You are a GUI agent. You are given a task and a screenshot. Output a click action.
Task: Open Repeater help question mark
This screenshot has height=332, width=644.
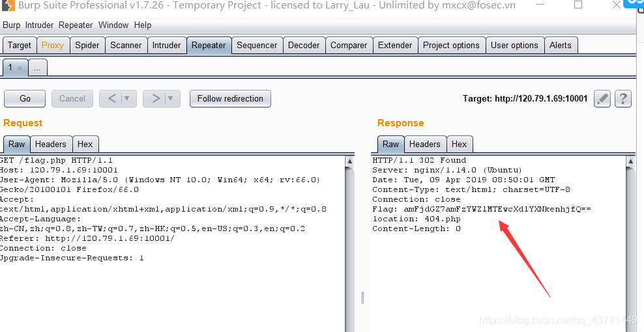tap(622, 99)
